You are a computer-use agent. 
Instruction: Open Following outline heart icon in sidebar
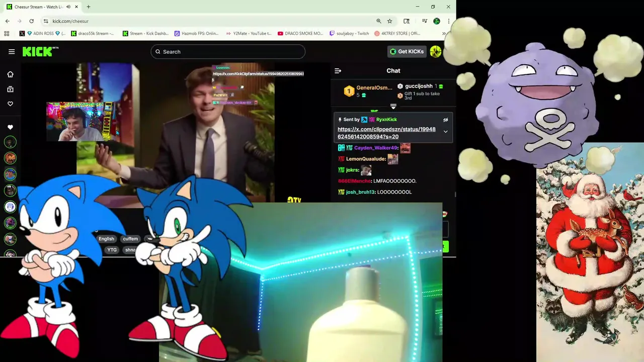[10, 104]
